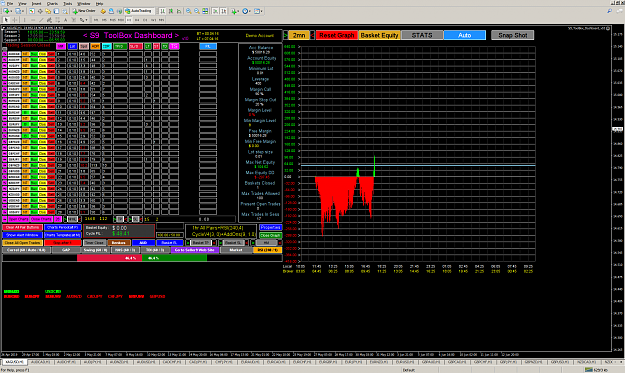The height and width of the screenshot is (373, 625).
Task: Click the red arrow right of 2mn
Action: [312, 35]
